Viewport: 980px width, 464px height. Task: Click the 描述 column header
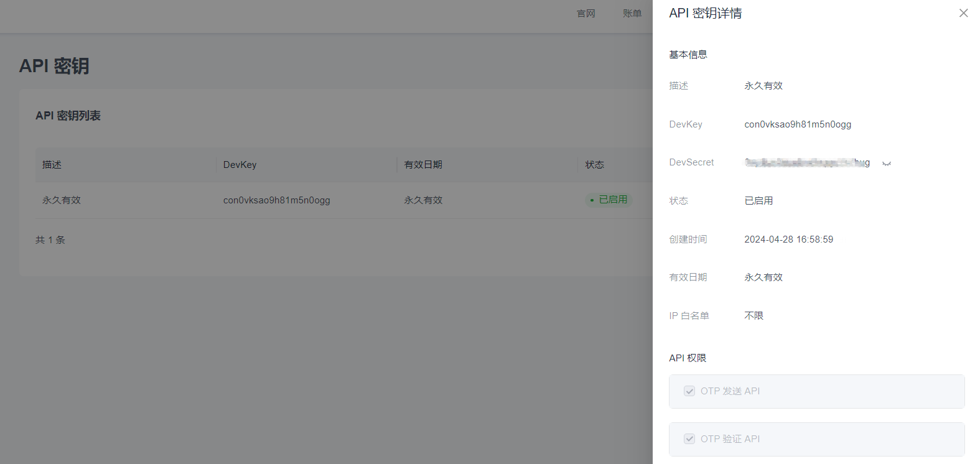pyautogui.click(x=52, y=165)
